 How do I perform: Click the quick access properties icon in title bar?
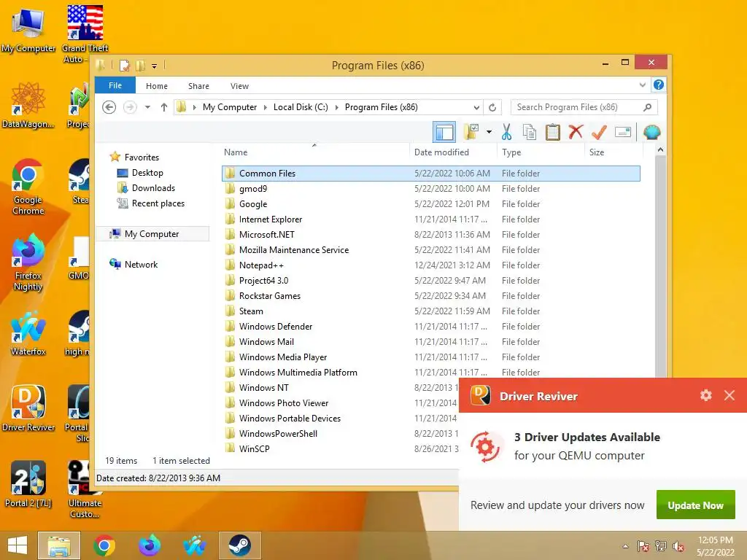124,65
